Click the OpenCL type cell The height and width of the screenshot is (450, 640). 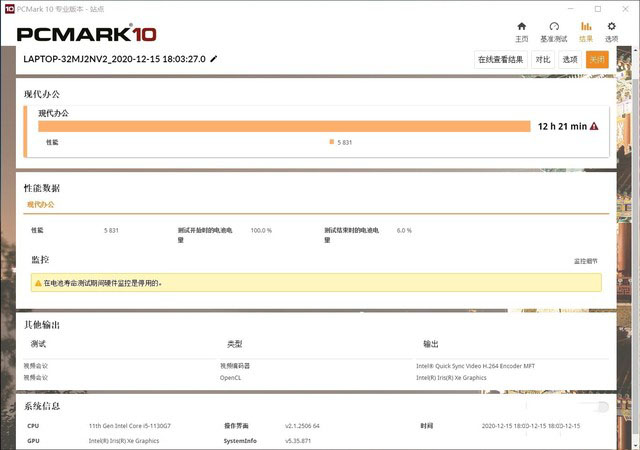pyautogui.click(x=230, y=378)
